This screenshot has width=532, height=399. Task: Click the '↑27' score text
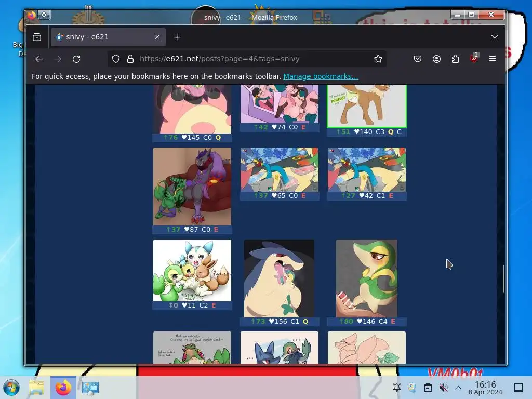click(348, 196)
